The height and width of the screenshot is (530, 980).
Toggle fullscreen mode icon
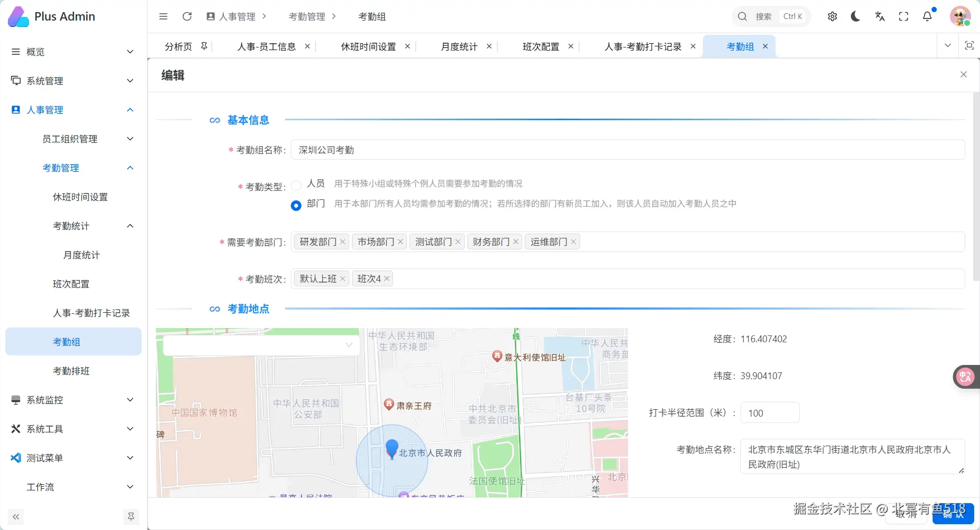(x=904, y=16)
